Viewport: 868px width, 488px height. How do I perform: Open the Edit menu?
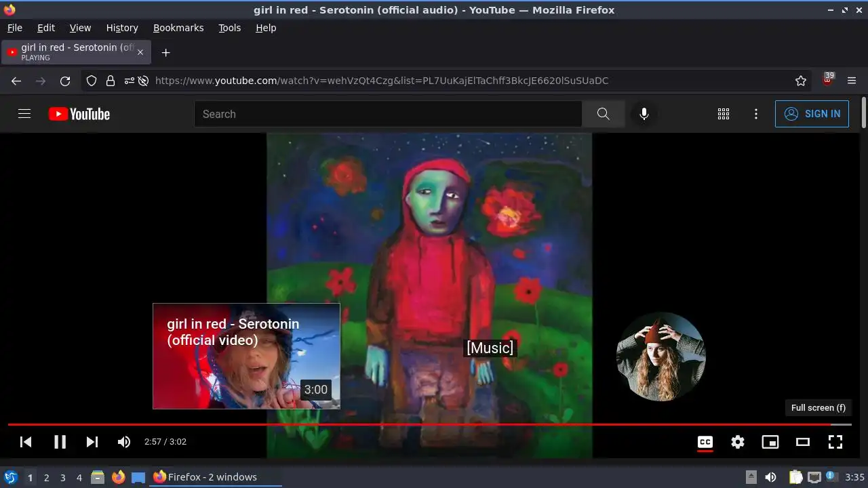[46, 28]
